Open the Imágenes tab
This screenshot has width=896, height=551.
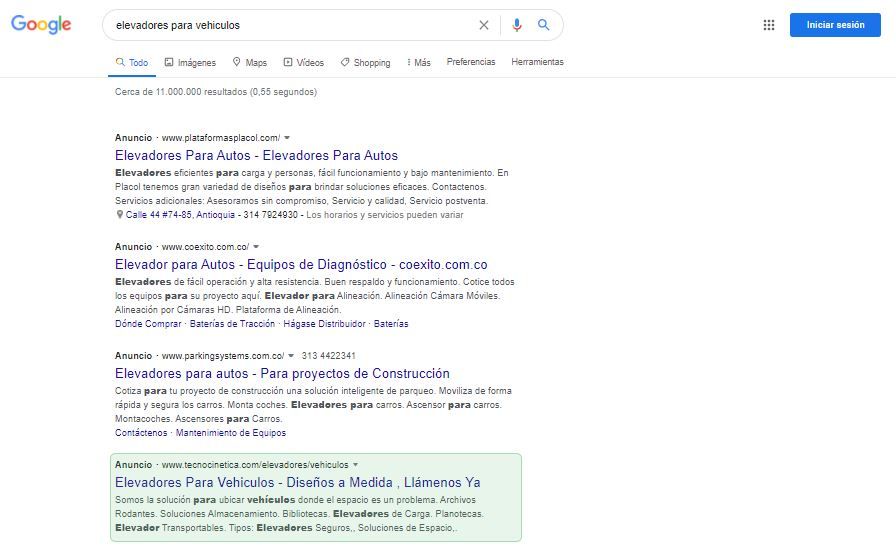(190, 62)
